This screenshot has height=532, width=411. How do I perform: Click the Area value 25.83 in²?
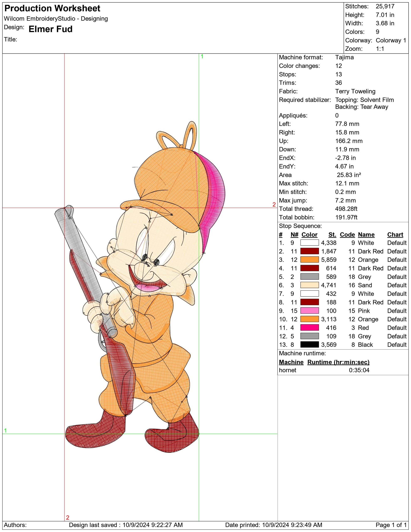point(349,175)
